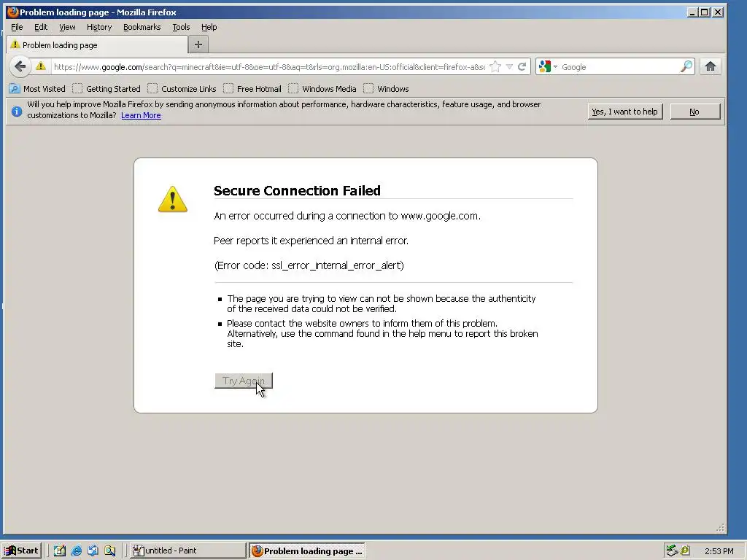The width and height of the screenshot is (747, 560).
Task: Reload the page with the refresh icon
Action: tap(522, 66)
